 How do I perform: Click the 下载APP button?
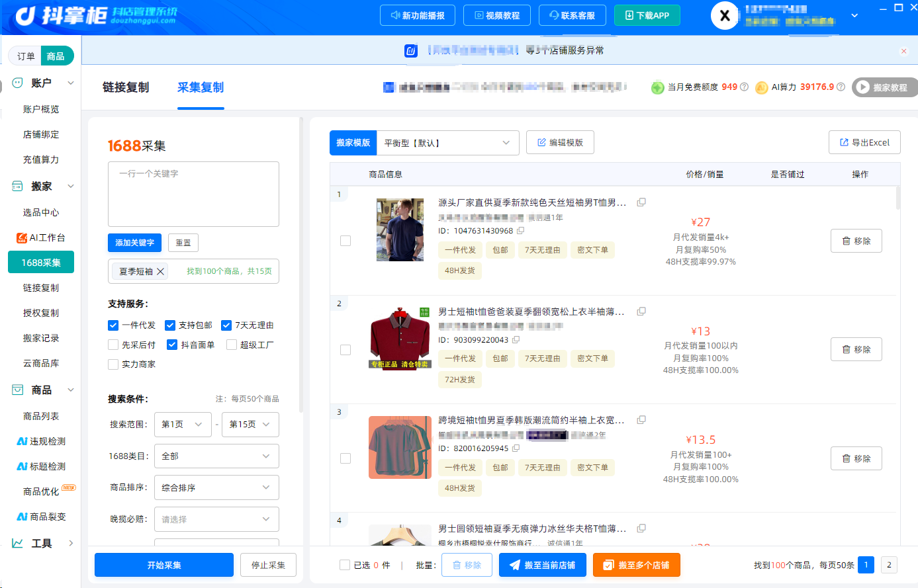[x=647, y=15]
